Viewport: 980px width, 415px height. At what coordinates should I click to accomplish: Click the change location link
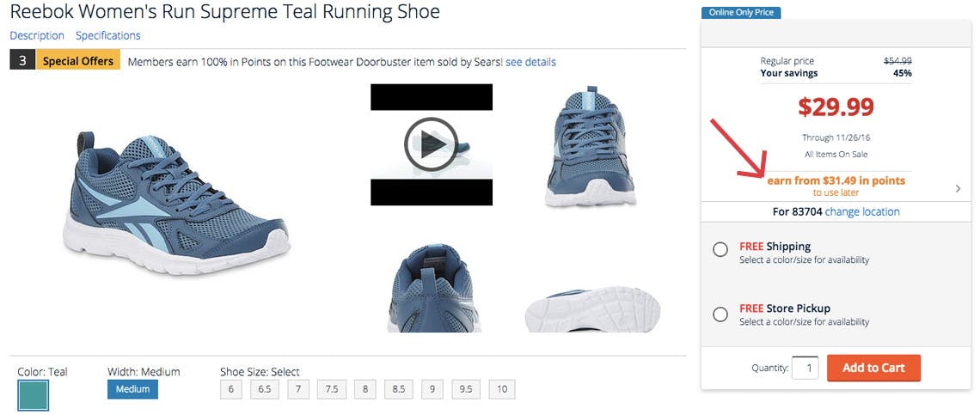862,212
